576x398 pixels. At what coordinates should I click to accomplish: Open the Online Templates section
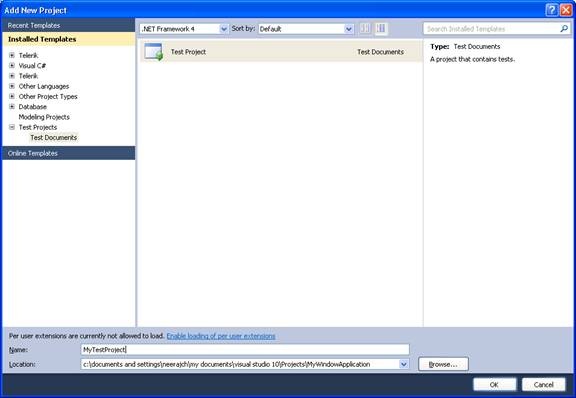click(69, 153)
